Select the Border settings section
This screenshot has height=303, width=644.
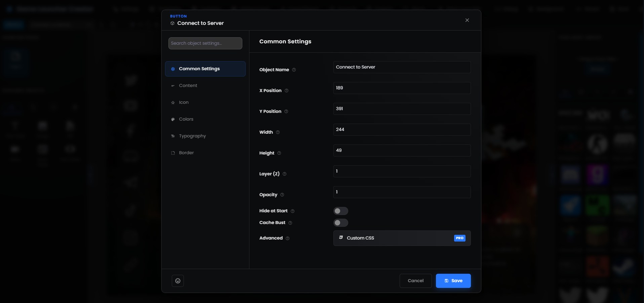(x=186, y=153)
